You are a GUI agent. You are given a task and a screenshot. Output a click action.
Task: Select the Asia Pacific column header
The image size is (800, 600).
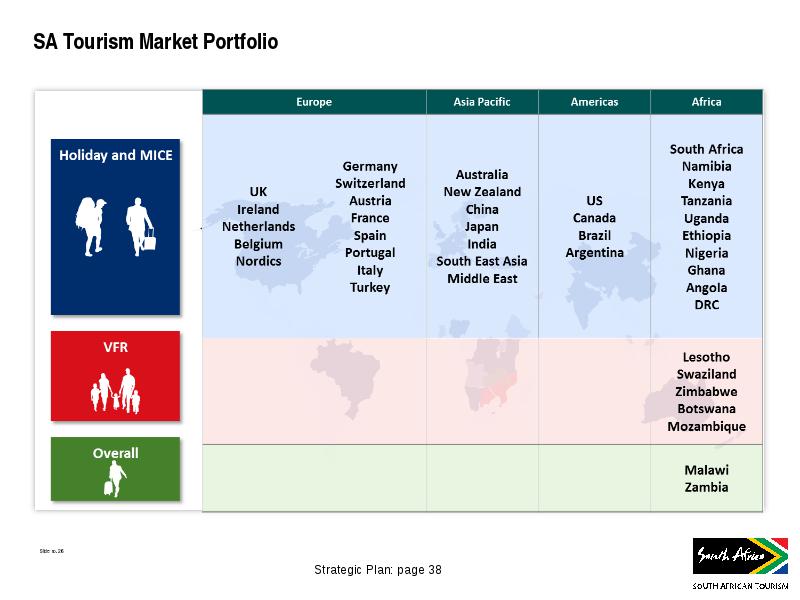482,102
